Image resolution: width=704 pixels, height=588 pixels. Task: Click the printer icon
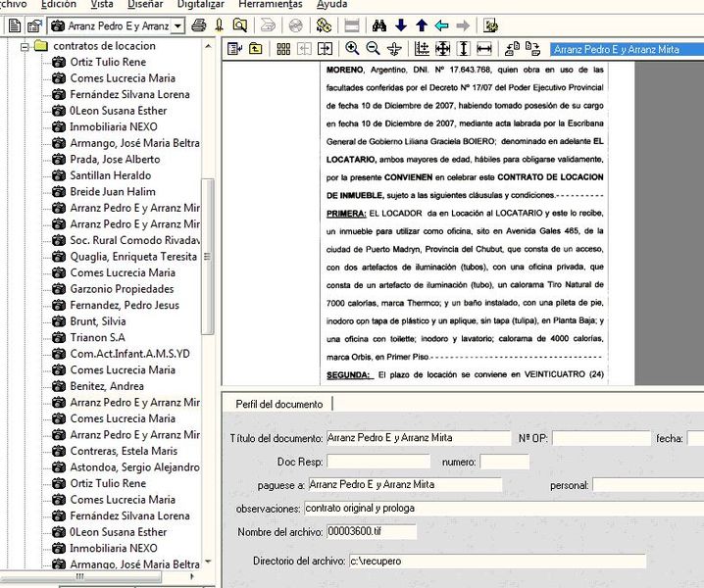[198, 25]
